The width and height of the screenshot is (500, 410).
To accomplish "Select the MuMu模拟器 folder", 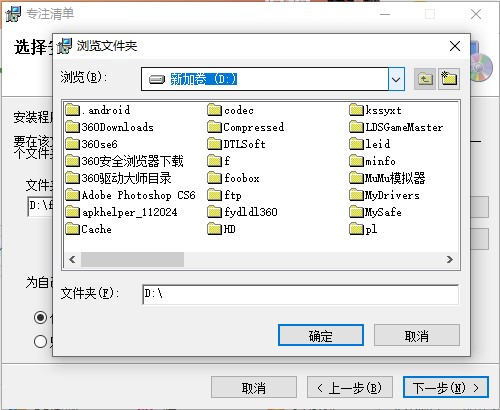I will (387, 178).
